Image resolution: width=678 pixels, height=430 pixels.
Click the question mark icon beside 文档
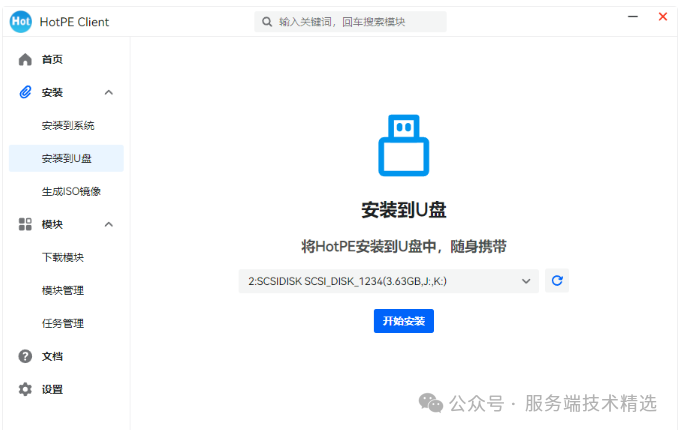coord(25,356)
